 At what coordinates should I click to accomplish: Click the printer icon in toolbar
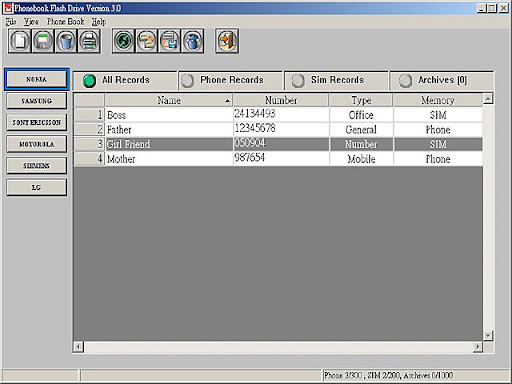[89, 41]
